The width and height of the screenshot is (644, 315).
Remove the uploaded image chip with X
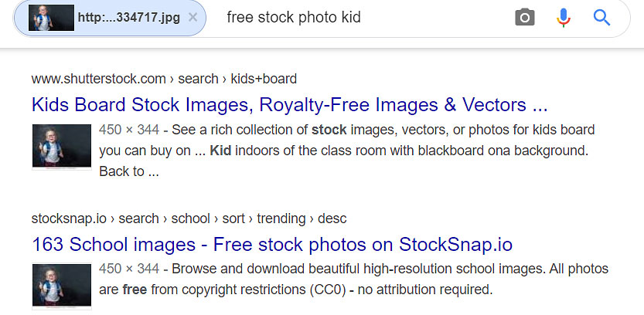tap(193, 18)
